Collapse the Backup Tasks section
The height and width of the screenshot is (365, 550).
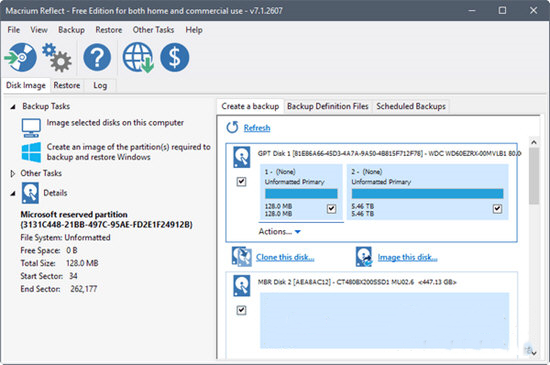pos(13,107)
